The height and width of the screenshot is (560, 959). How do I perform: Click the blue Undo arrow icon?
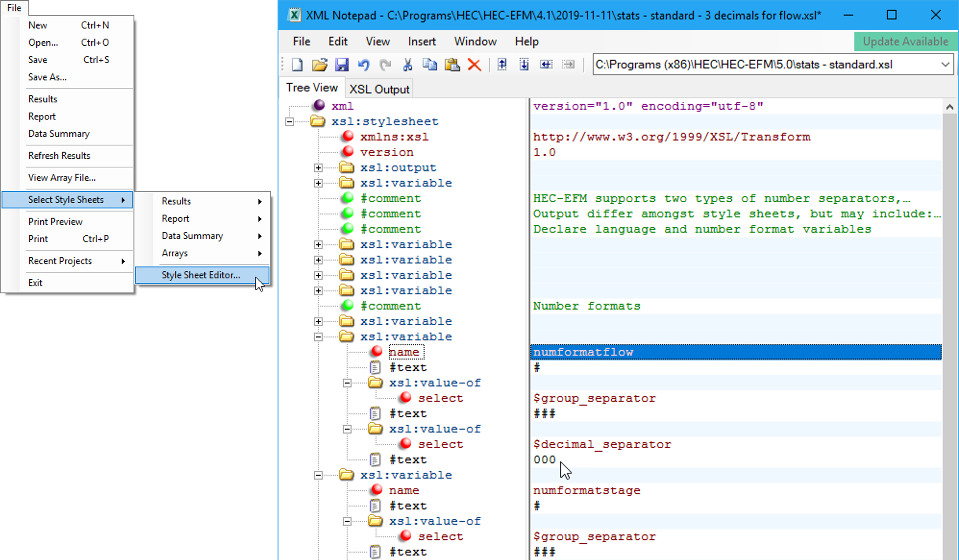click(x=363, y=65)
